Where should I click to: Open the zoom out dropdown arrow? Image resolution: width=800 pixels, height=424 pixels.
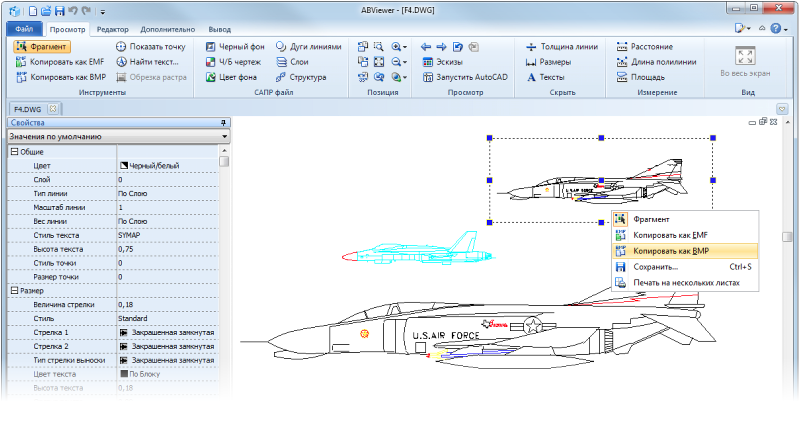click(x=405, y=62)
